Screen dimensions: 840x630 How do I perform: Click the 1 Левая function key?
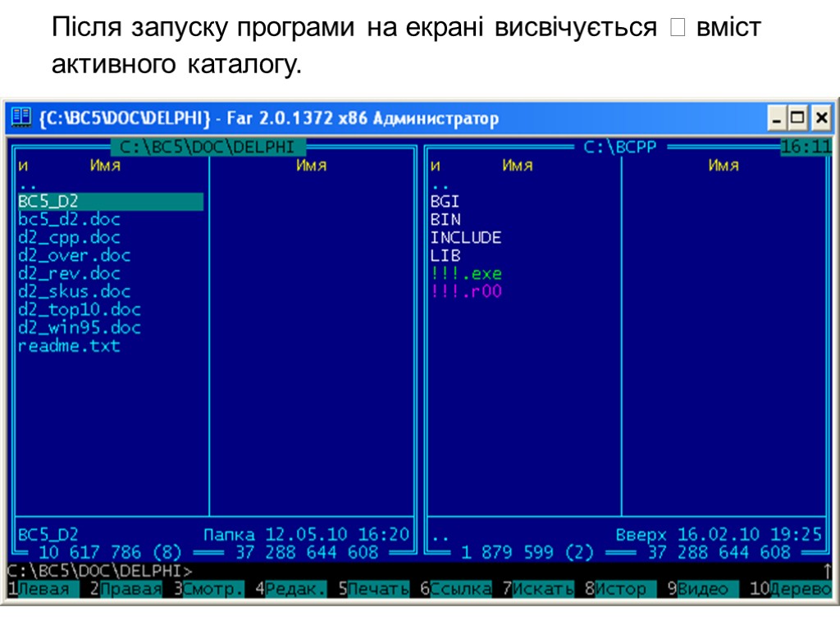(x=43, y=589)
